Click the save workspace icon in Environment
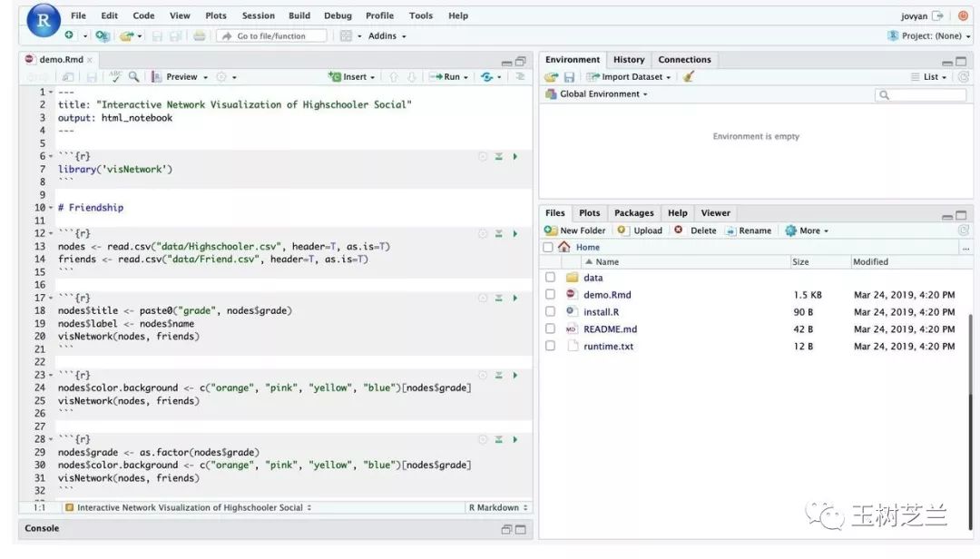The image size is (980, 559). click(x=569, y=77)
